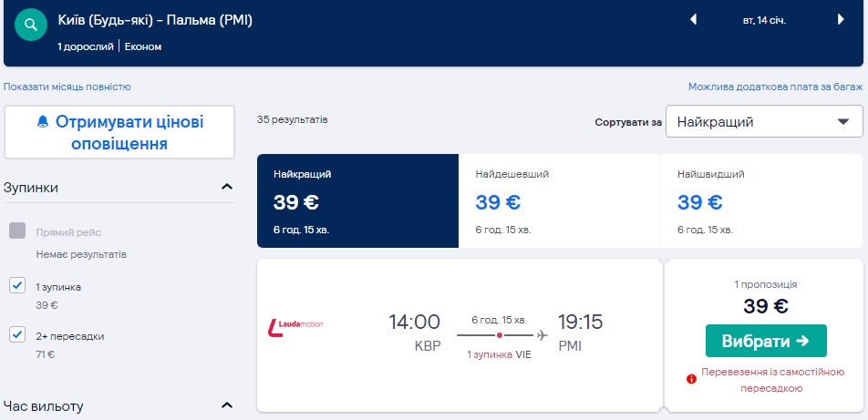Collapse the Зупинки filter section
Viewport: 868px width, 420px height.
(x=226, y=188)
